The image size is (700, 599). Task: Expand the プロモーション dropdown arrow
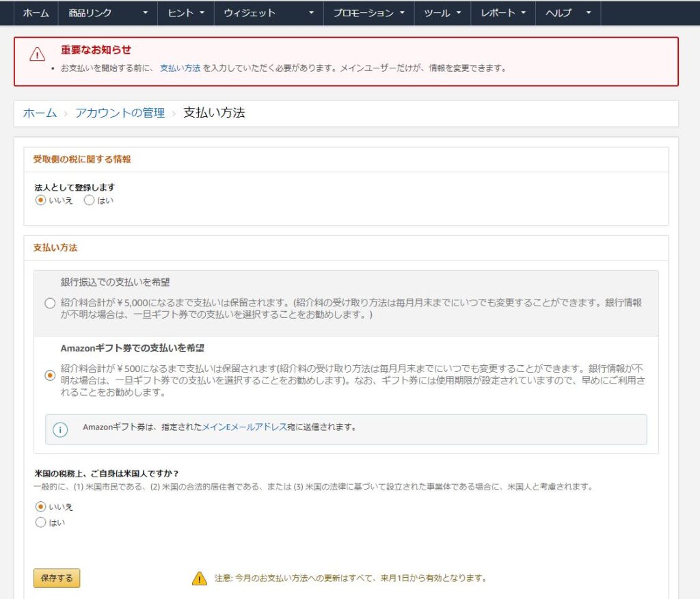click(x=402, y=12)
